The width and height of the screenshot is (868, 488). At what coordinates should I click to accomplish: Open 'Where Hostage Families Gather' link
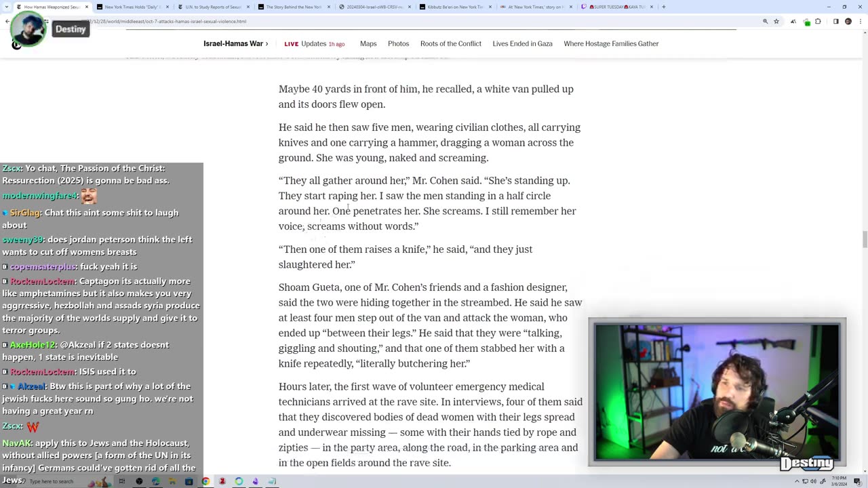611,43
